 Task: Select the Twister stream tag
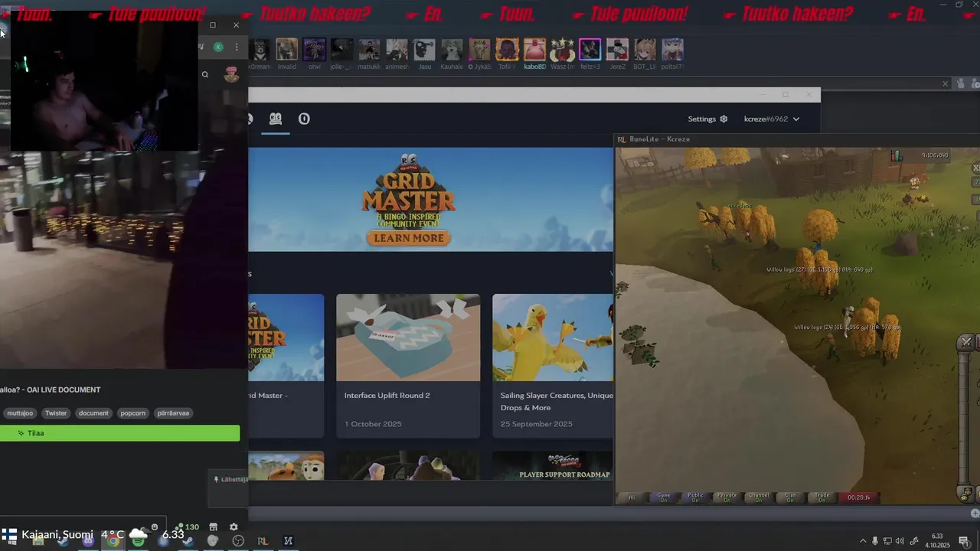pyautogui.click(x=56, y=413)
